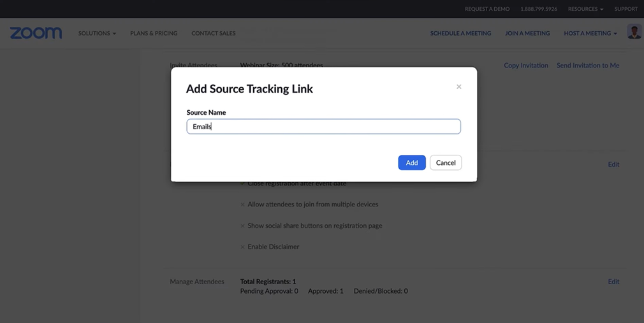Open the Contact Sales page
Image resolution: width=644 pixels, height=323 pixels.
213,33
